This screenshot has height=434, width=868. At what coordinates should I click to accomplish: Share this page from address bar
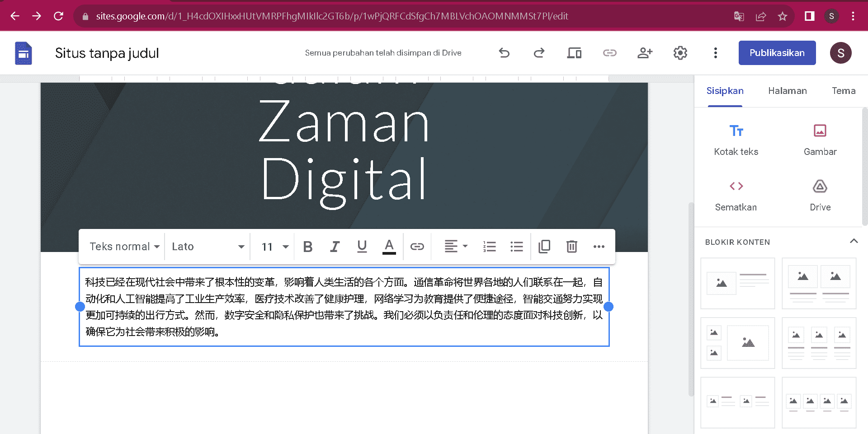(761, 16)
